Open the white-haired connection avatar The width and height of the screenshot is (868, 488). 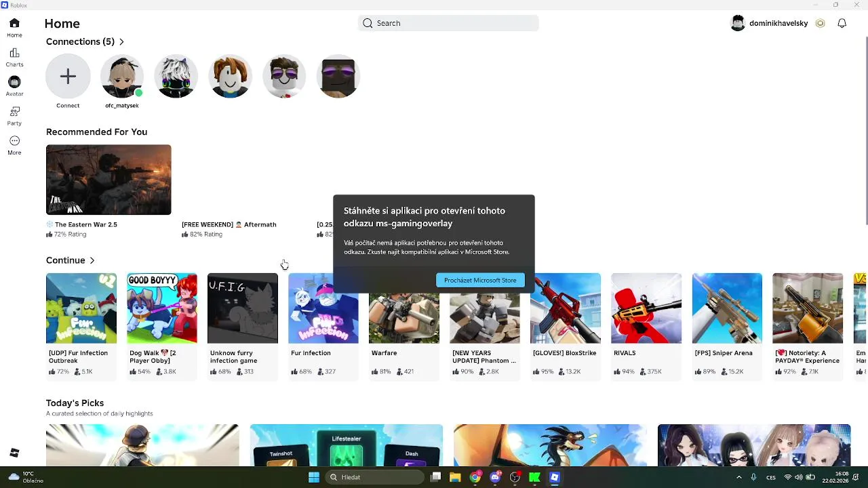(176, 77)
